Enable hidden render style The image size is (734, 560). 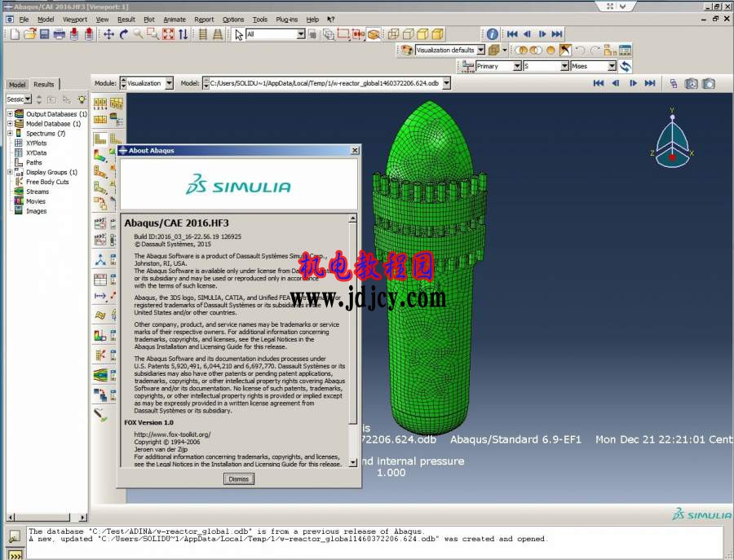409,34
